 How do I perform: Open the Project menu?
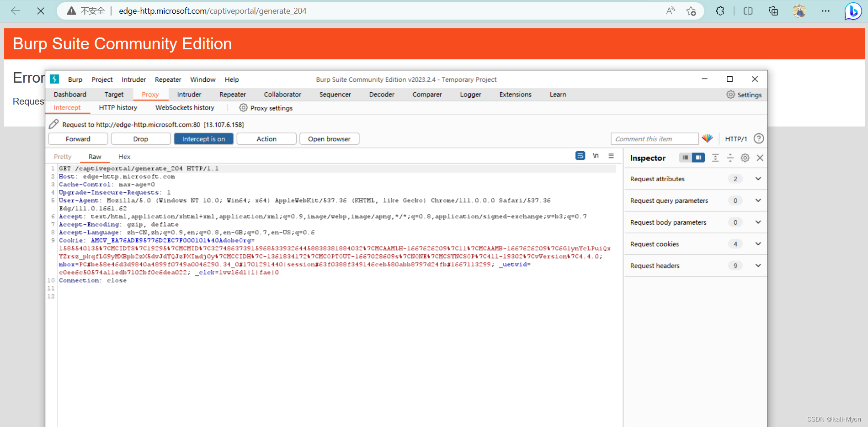[x=102, y=79]
